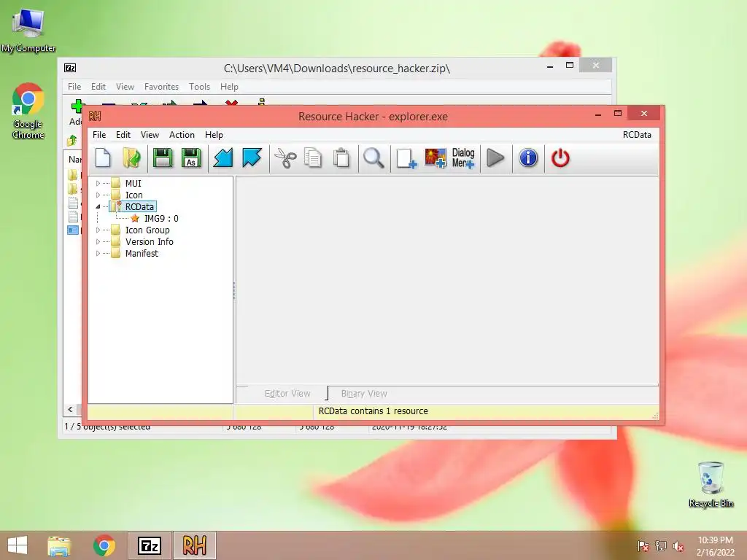Click the taskbar clock 10:39 PM
Image resolution: width=747 pixels, height=560 pixels.
point(715,540)
